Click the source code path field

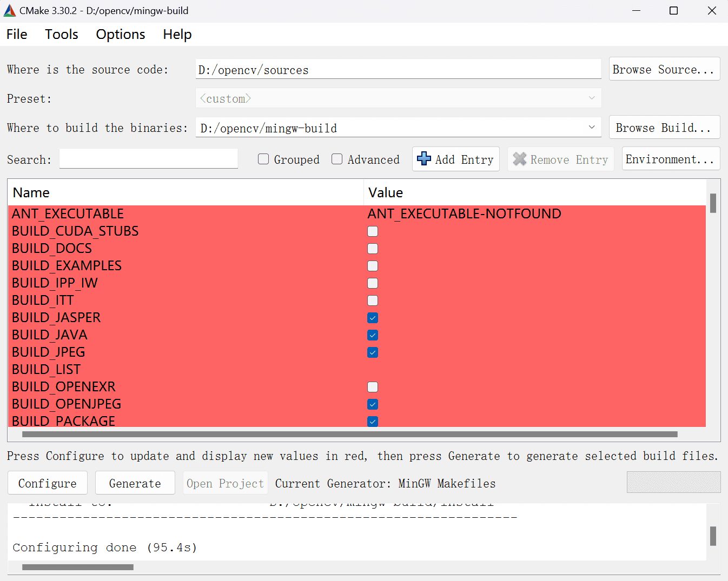pyautogui.click(x=399, y=69)
